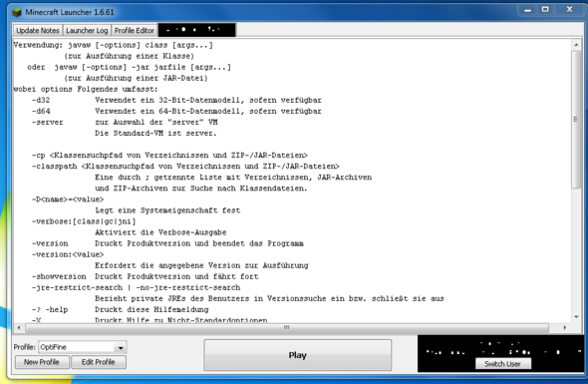Switch to the Launcher Log tab
Image resolution: width=588 pixels, height=384 pixels.
point(87,30)
